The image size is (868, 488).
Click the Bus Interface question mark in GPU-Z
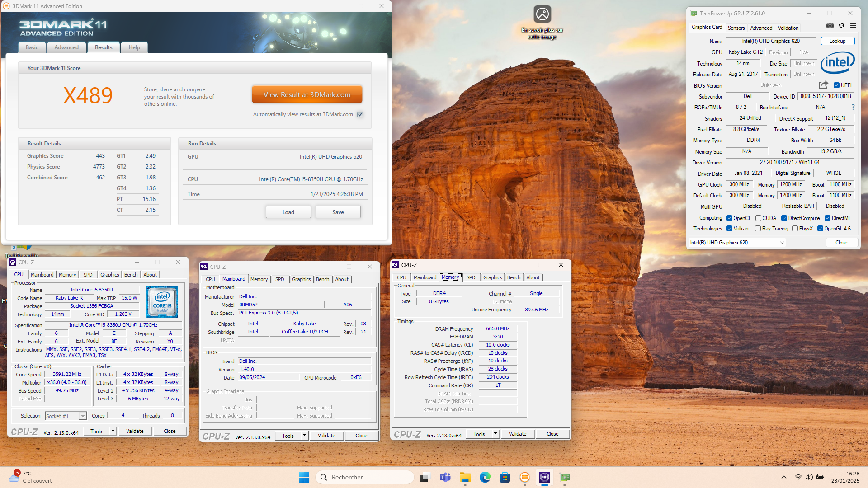coord(853,107)
